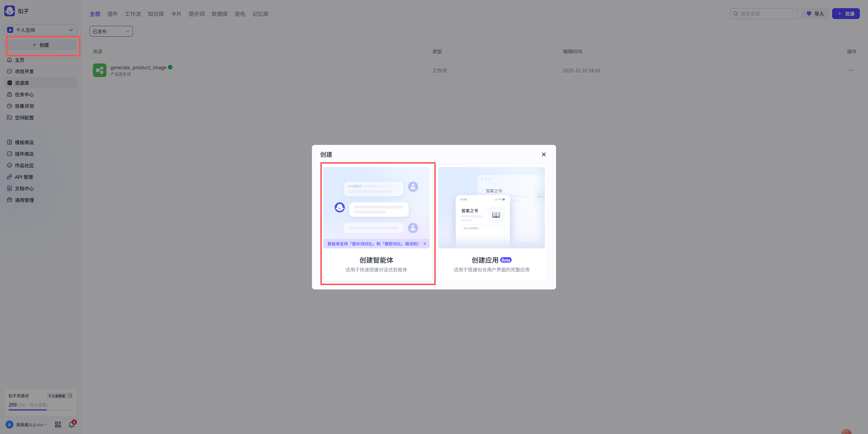Click the three-dot actions menu in row
This screenshot has height=434, width=868.
click(x=851, y=70)
